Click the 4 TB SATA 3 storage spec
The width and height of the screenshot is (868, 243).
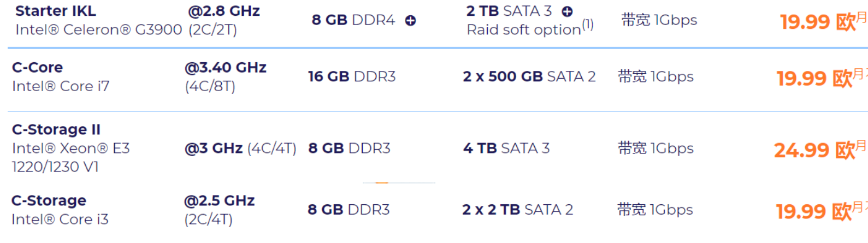point(506,149)
